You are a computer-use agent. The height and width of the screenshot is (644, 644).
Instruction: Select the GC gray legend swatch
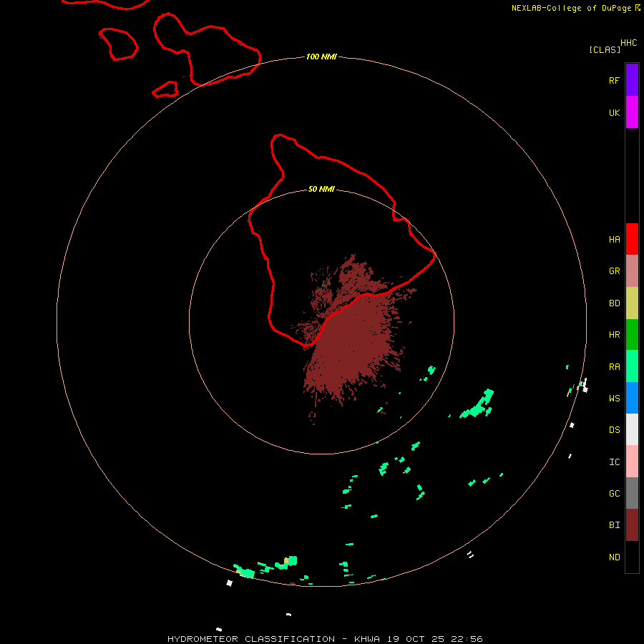632,493
